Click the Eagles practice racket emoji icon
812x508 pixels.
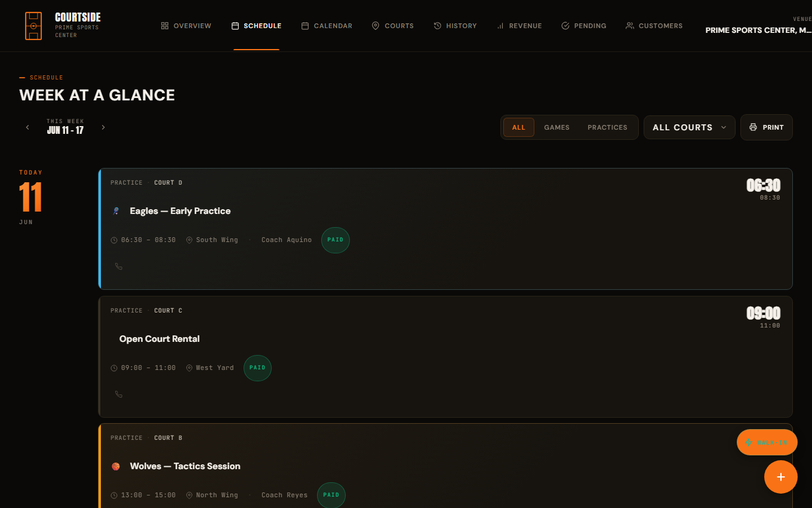(x=116, y=211)
